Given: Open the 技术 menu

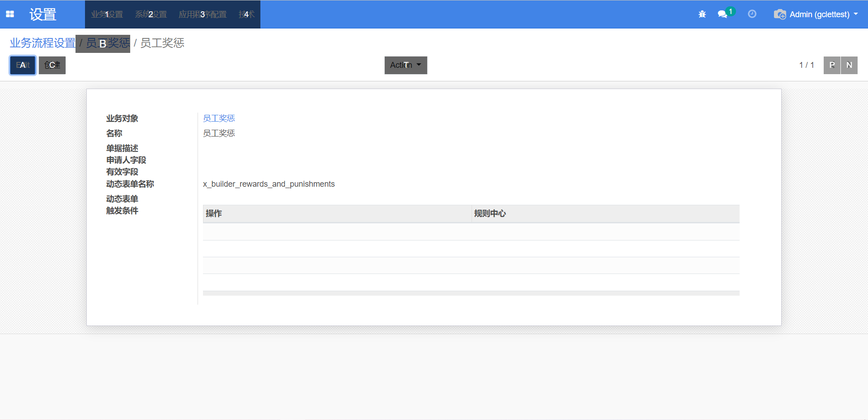Looking at the screenshot, I should click(x=246, y=14).
